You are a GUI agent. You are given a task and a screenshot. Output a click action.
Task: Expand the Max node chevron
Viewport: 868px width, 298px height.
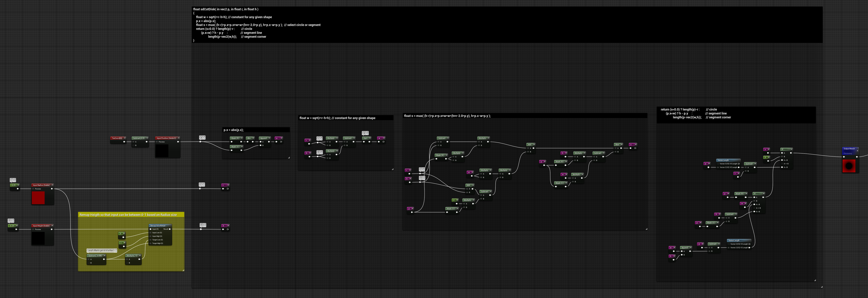621,144
